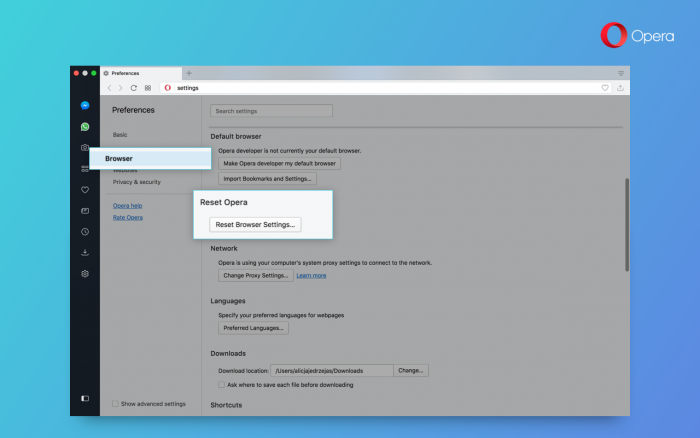Image resolution: width=700 pixels, height=438 pixels.
Task: Reload the current page
Action: 133,88
